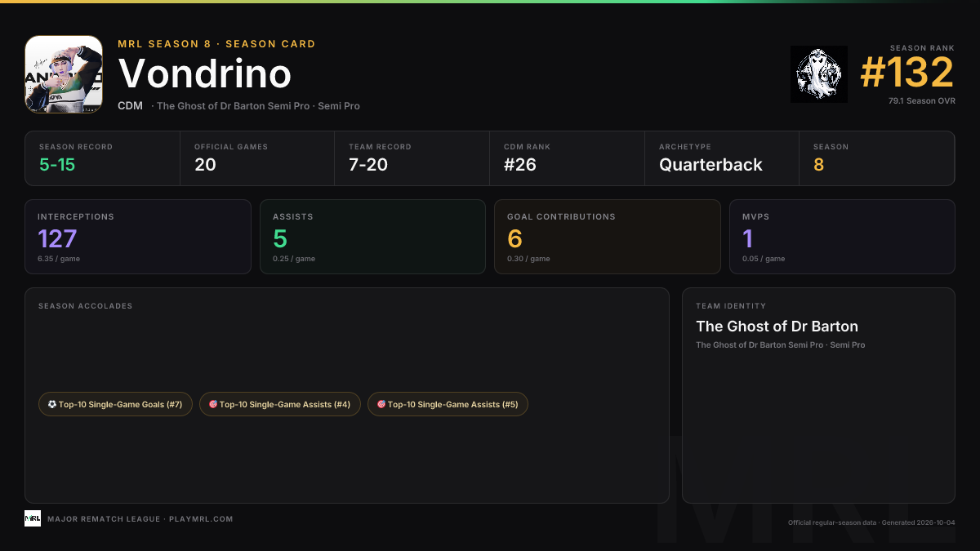This screenshot has width=980, height=551.
Task: Select the Top-10 Single-Game Assists (#4) badge
Action: [x=280, y=404]
